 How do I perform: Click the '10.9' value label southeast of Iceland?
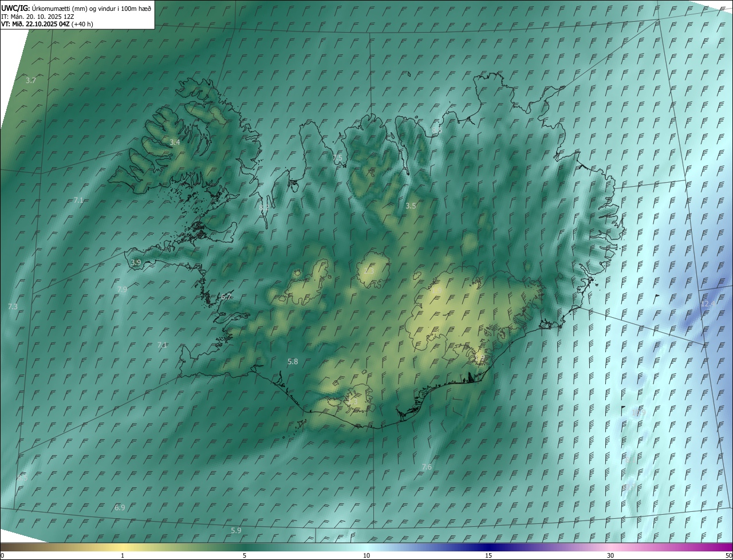pos(639,412)
